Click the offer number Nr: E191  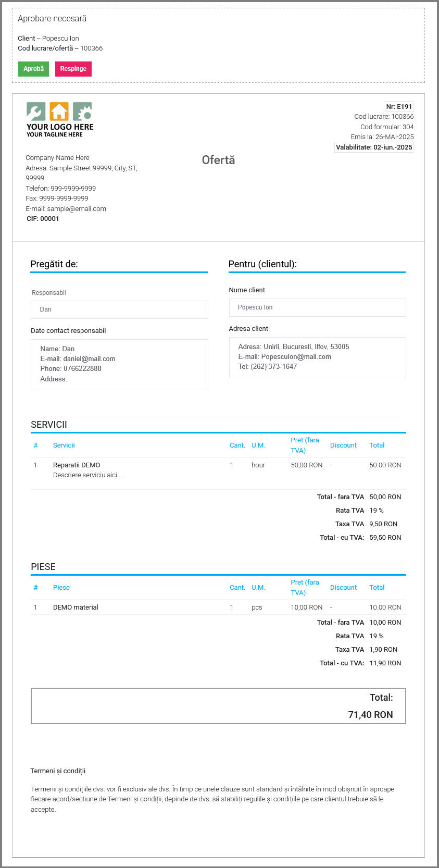(x=399, y=106)
